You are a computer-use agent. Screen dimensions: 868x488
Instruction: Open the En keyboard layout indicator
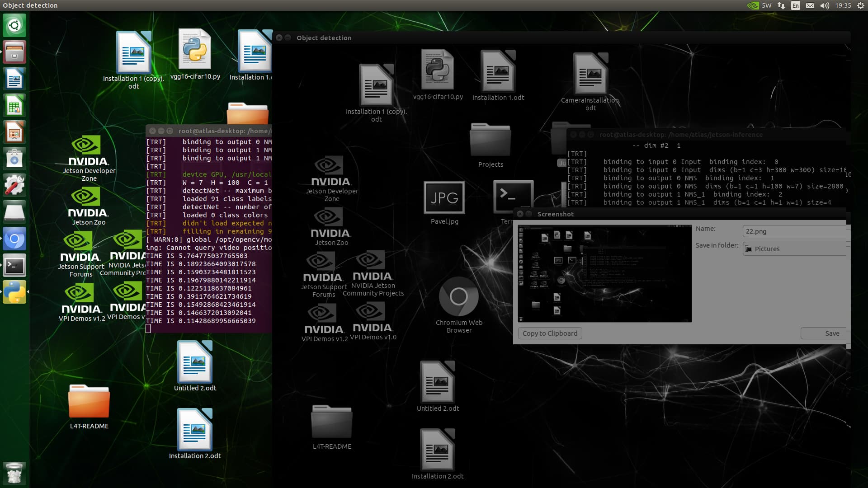(x=796, y=5)
